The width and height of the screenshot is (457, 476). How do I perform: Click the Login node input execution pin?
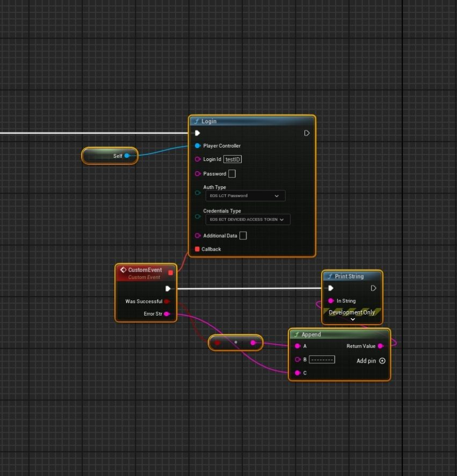pyautogui.click(x=197, y=133)
